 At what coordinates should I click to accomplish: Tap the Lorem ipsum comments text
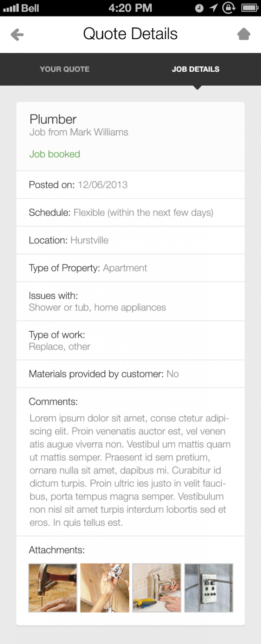(129, 470)
